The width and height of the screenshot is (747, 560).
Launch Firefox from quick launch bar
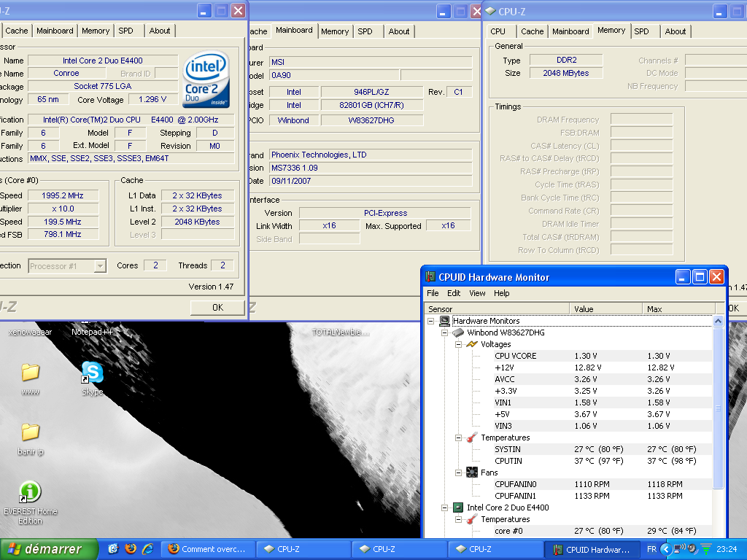[x=130, y=548]
